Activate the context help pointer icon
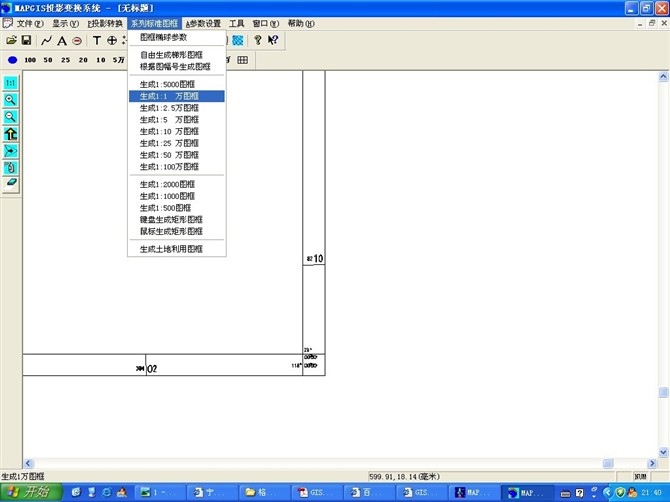Viewport: 670px width, 502px height. pyautogui.click(x=273, y=40)
